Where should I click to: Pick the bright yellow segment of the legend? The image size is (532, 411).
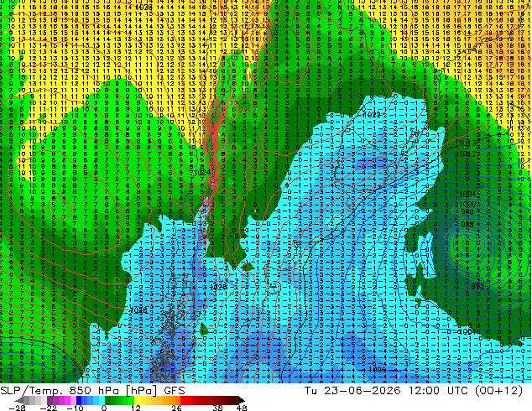(137, 400)
